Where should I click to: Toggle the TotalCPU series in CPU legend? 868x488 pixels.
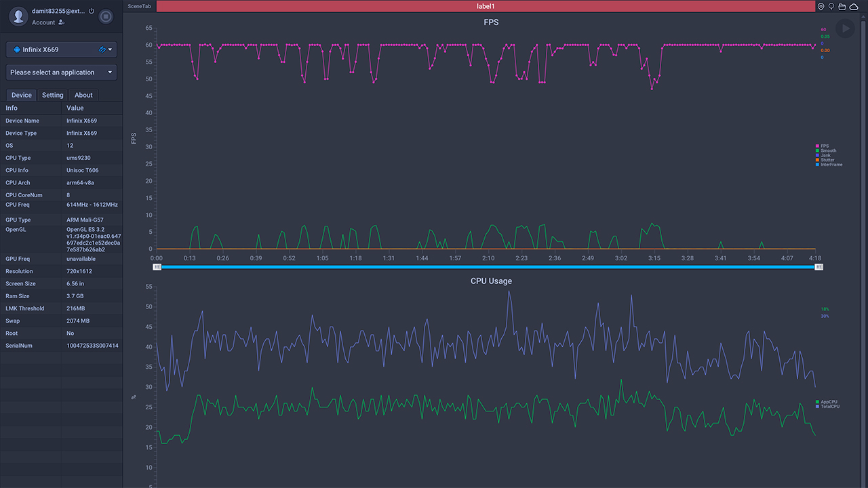coord(829,407)
